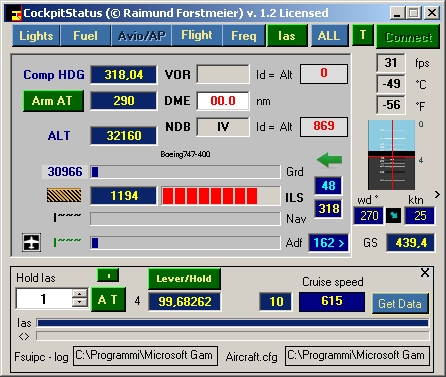
Task: Switch to the Fuel tab
Action: pos(85,35)
